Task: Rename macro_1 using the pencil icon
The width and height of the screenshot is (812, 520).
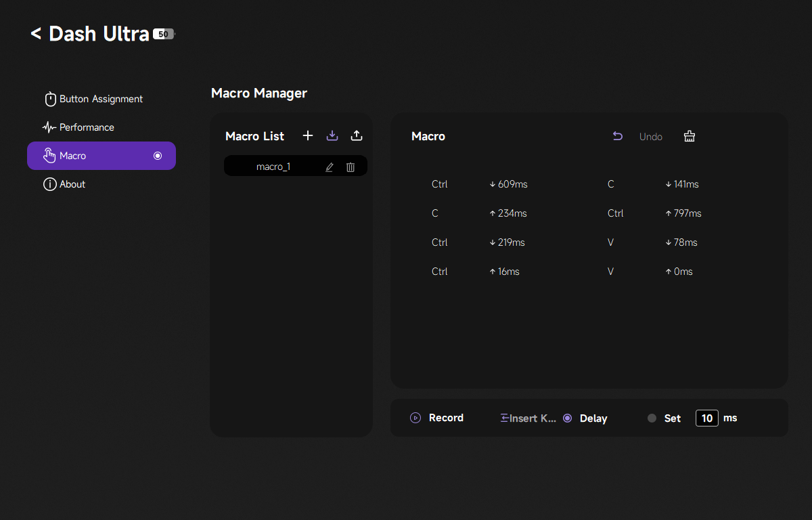Action: (330, 167)
